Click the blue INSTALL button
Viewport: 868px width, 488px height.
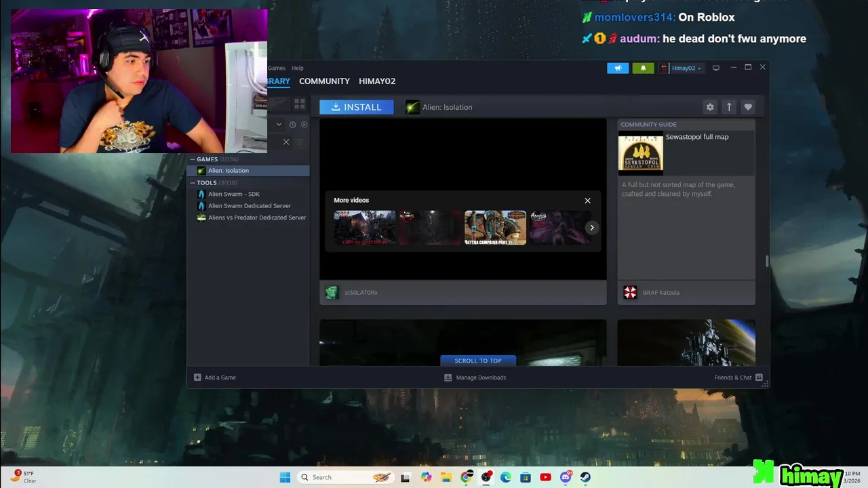pyautogui.click(x=357, y=107)
